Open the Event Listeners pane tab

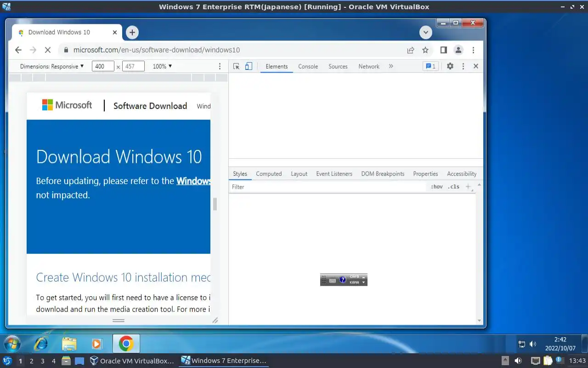pos(334,174)
